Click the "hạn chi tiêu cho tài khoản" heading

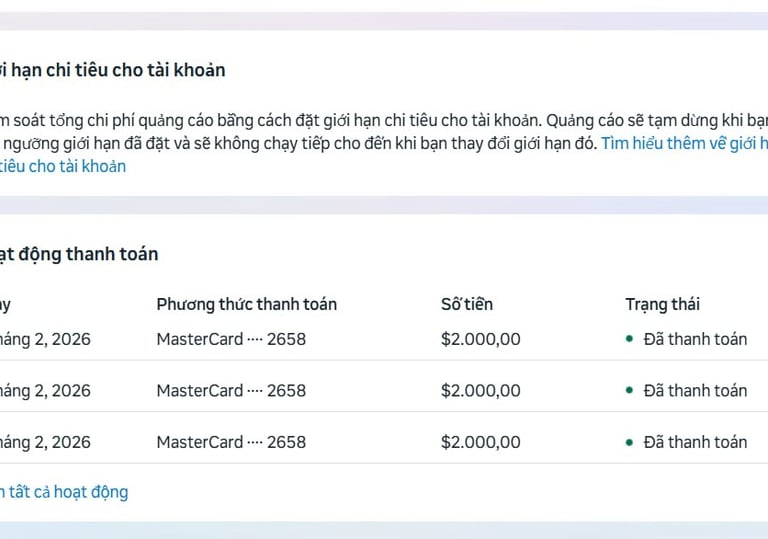pyautogui.click(x=113, y=70)
